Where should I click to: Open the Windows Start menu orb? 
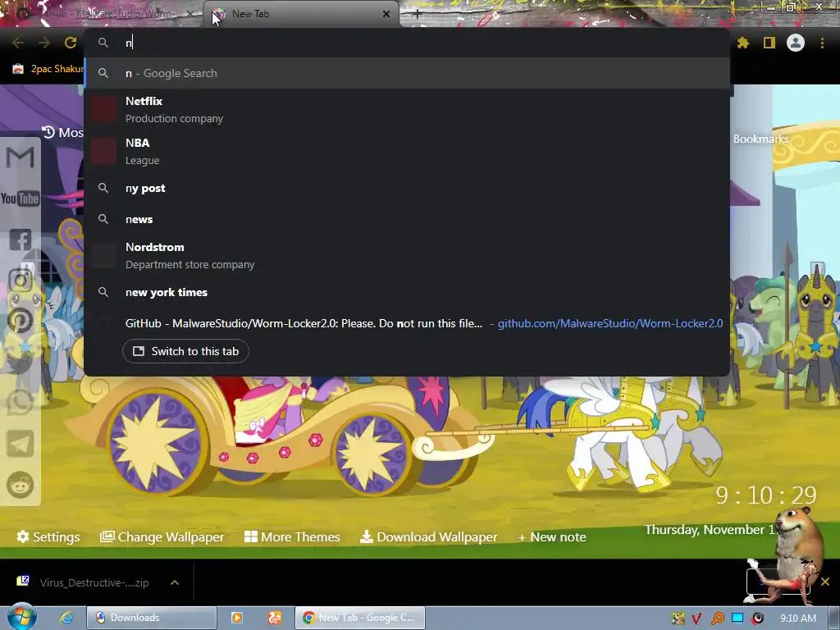[x=22, y=617]
